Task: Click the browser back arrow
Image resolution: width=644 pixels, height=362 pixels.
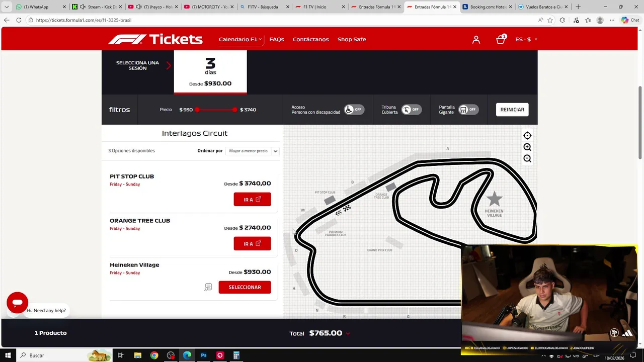Action: pyautogui.click(x=7, y=20)
